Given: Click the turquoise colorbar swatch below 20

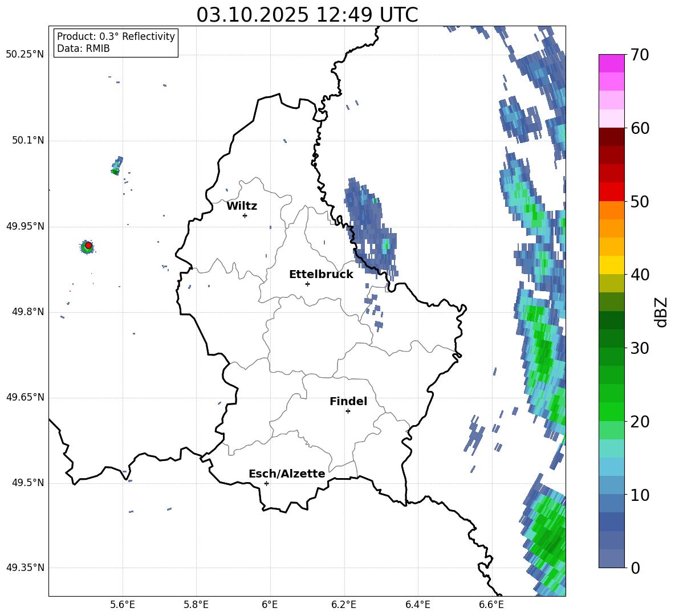Looking at the screenshot, I should (x=611, y=448).
